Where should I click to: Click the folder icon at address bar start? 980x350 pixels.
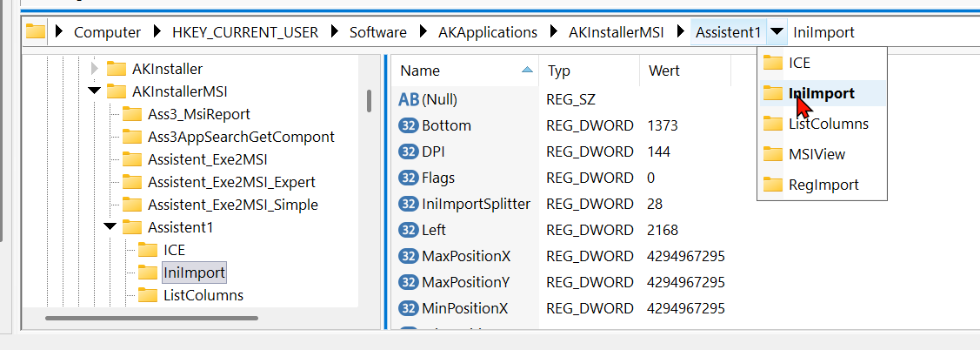pyautogui.click(x=35, y=32)
